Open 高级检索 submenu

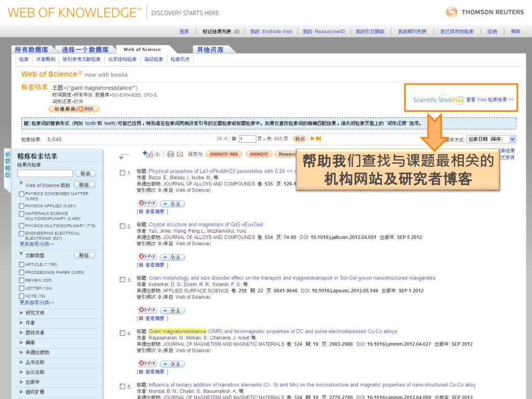coord(154,59)
